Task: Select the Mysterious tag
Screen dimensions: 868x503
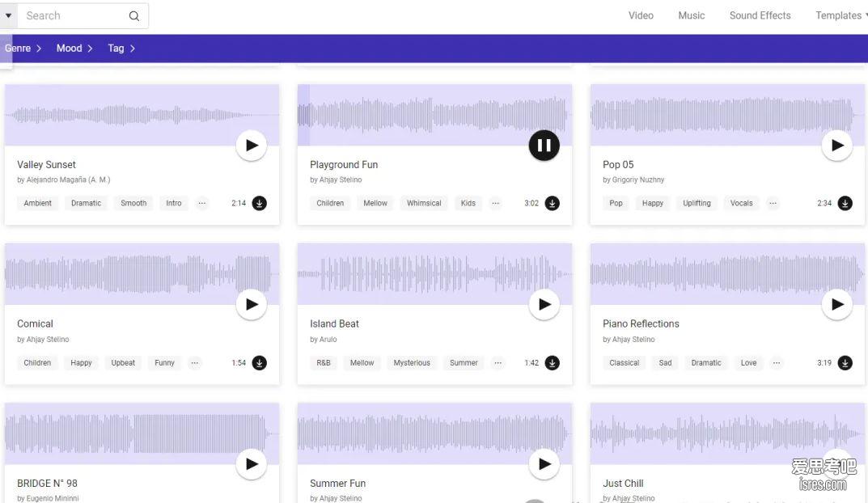Action: point(412,363)
